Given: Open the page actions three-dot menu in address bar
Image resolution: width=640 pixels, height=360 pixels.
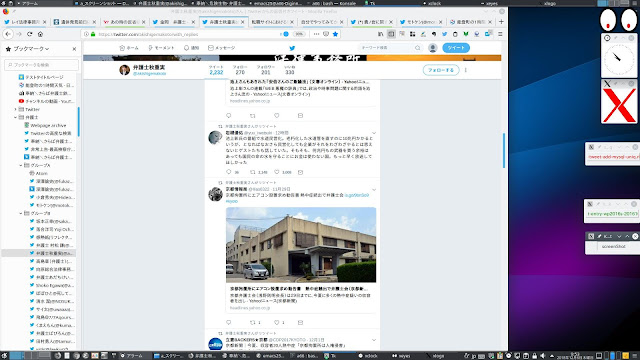Looking at the screenshot, I should pyautogui.click(x=316, y=34).
